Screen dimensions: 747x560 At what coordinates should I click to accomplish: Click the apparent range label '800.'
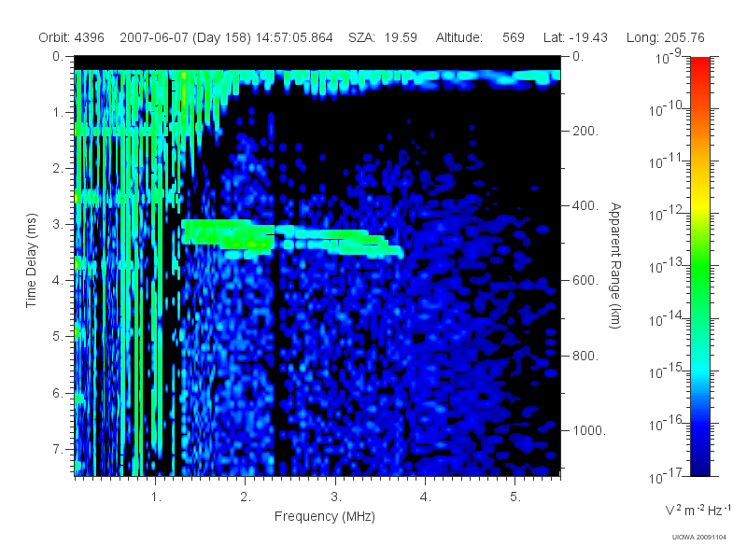585,356
